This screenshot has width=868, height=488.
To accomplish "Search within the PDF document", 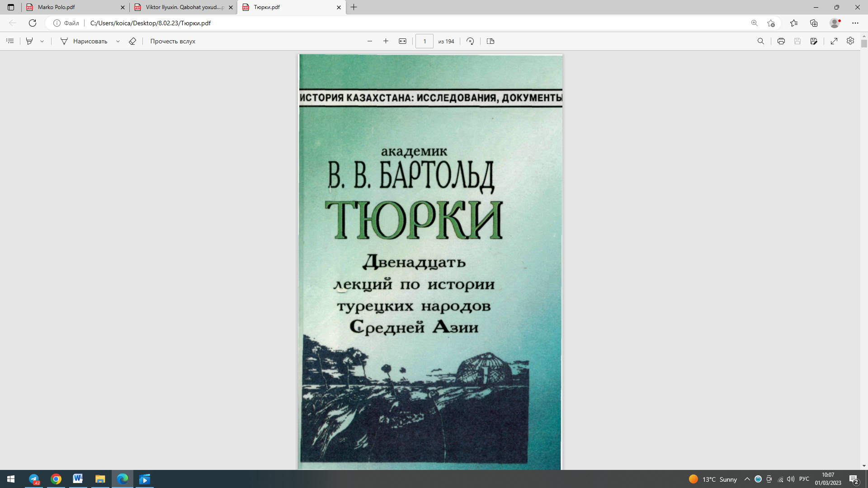I will [x=761, y=41].
